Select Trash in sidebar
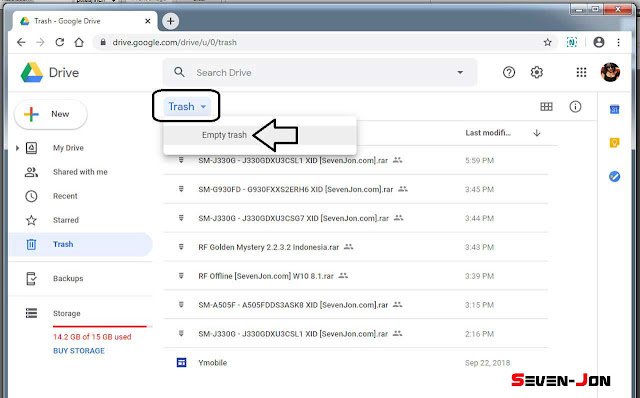 [80, 244]
